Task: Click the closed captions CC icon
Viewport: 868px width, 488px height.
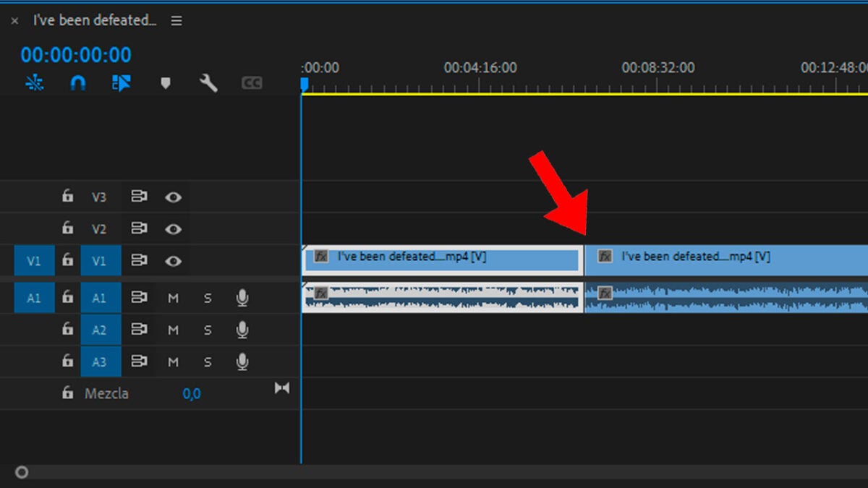Action: coord(251,84)
